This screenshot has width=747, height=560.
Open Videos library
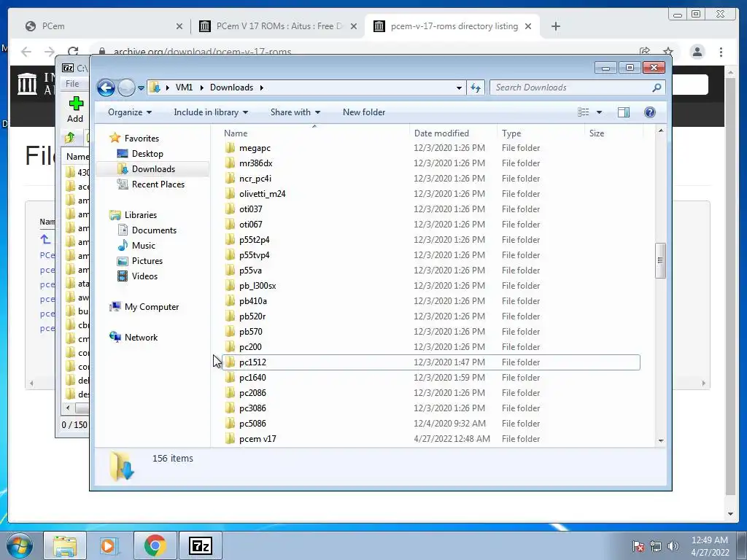tap(144, 276)
